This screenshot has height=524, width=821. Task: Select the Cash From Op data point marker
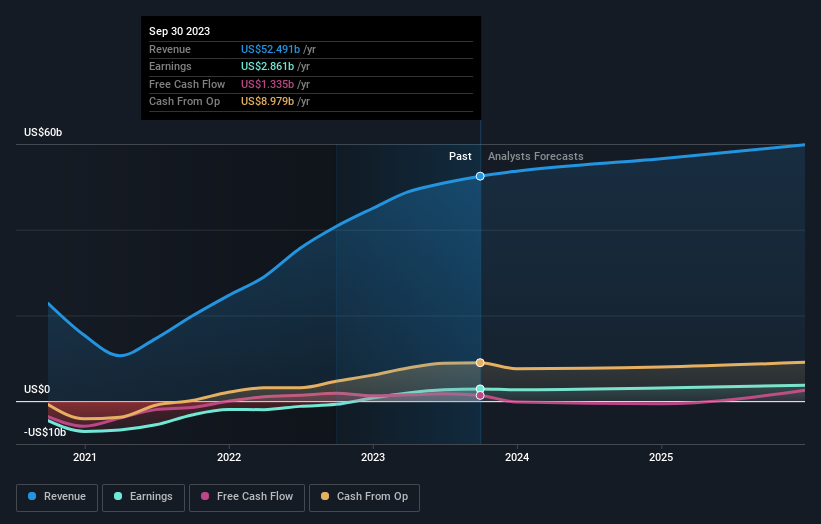pyautogui.click(x=480, y=363)
